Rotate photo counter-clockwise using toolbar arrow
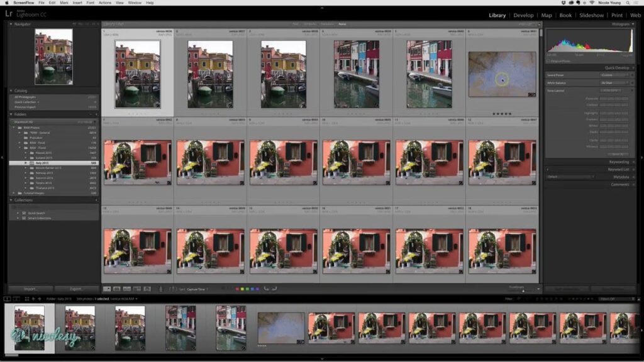 [x=266, y=288]
